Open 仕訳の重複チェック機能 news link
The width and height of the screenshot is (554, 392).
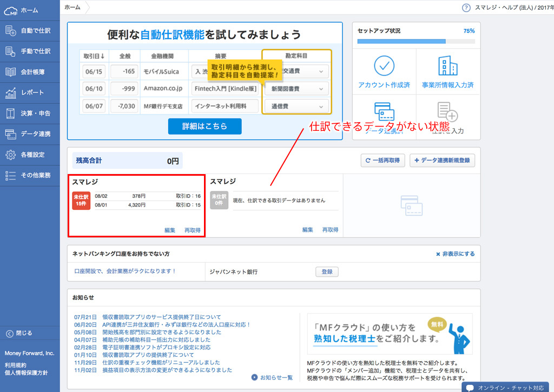coord(161,362)
